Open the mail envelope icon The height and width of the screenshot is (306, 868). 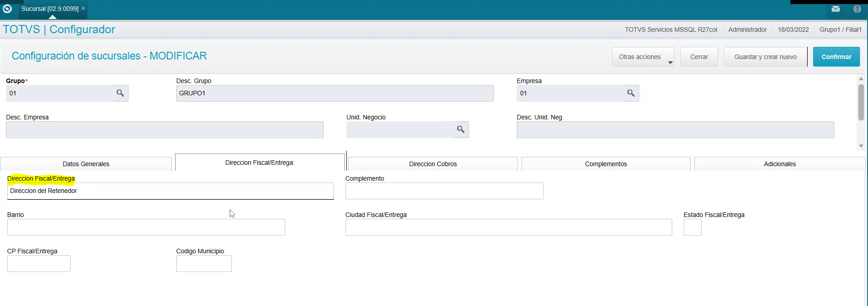836,9
